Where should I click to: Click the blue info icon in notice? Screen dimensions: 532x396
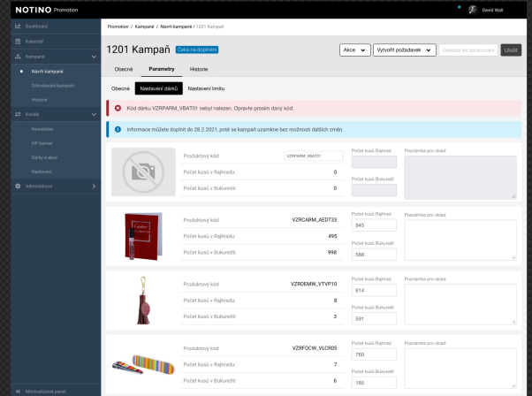[118, 129]
